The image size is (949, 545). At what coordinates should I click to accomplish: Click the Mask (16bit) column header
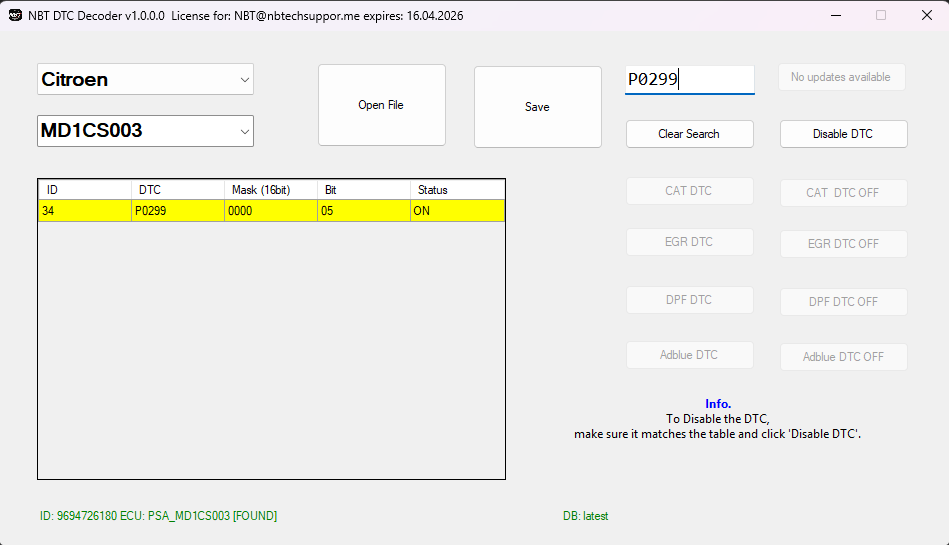pyautogui.click(x=271, y=190)
